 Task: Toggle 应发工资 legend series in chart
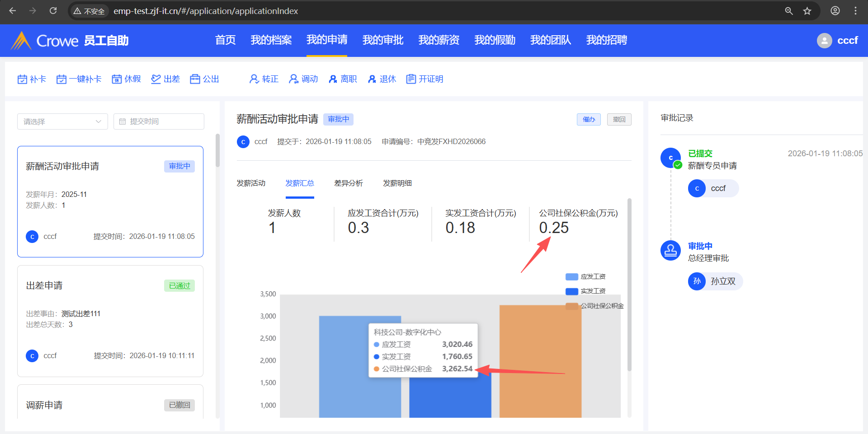(585, 276)
